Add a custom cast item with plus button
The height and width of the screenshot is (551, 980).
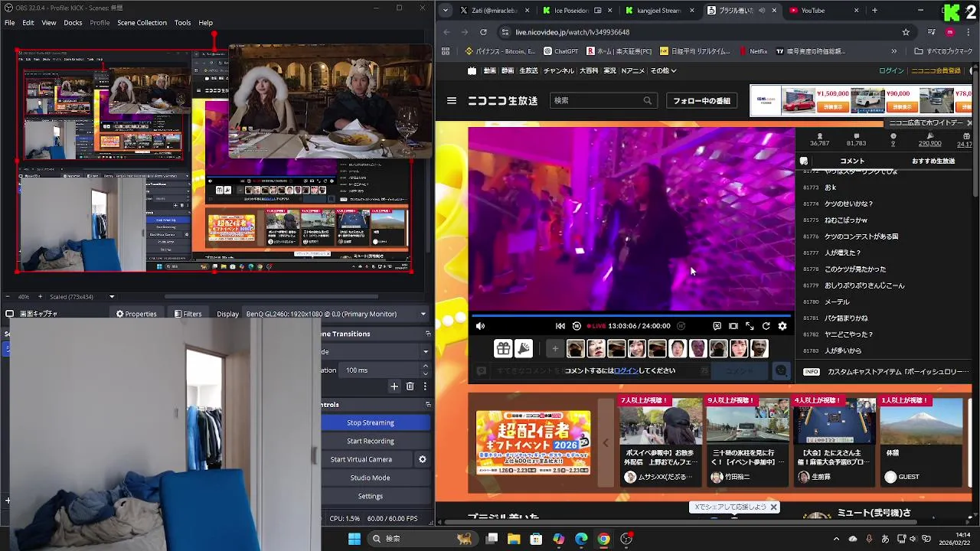tap(555, 349)
